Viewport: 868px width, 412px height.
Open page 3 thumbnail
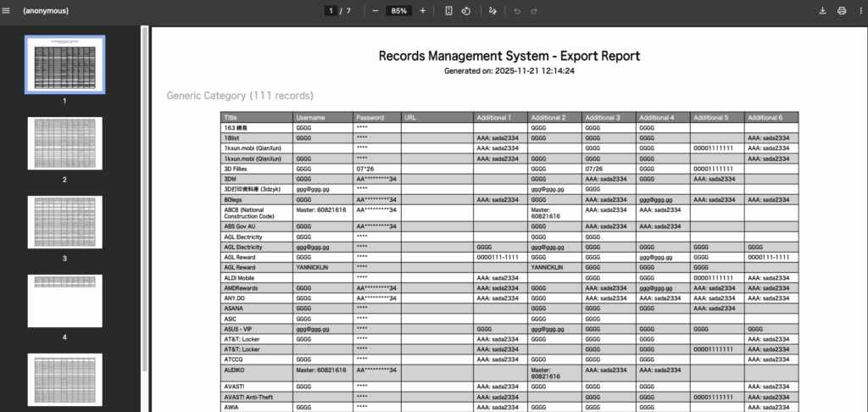(x=64, y=223)
